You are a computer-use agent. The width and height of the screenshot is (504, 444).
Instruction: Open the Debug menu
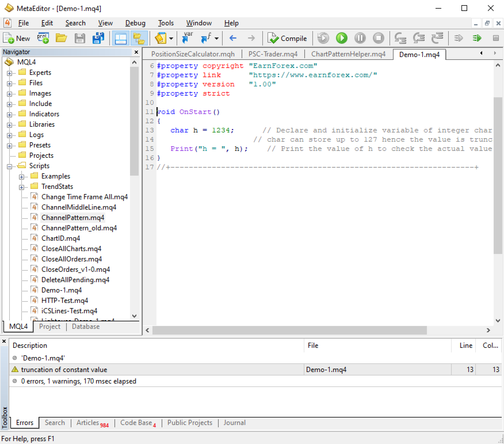point(135,23)
